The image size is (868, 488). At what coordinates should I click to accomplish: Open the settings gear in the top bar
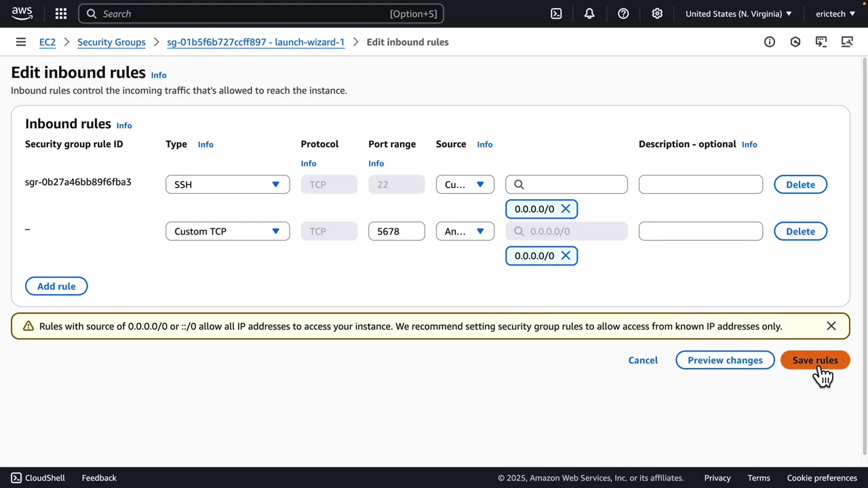tap(657, 14)
